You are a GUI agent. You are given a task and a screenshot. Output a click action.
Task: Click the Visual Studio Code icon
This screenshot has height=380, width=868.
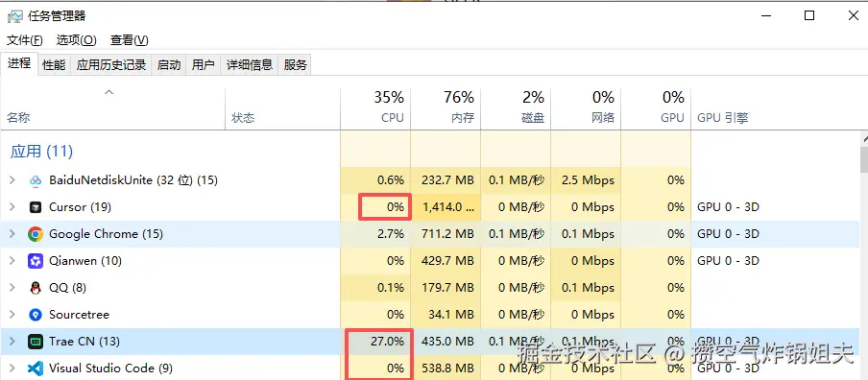pyautogui.click(x=35, y=368)
